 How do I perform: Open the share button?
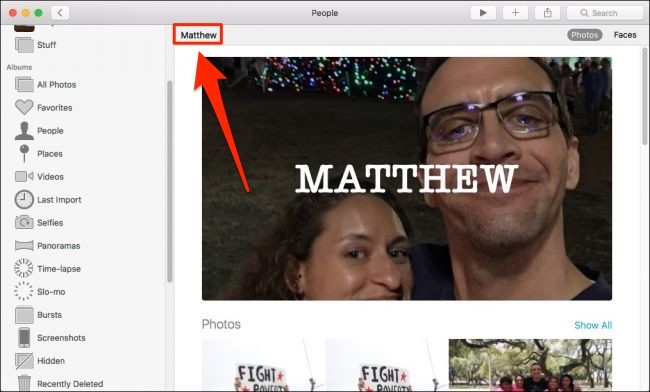pos(548,12)
